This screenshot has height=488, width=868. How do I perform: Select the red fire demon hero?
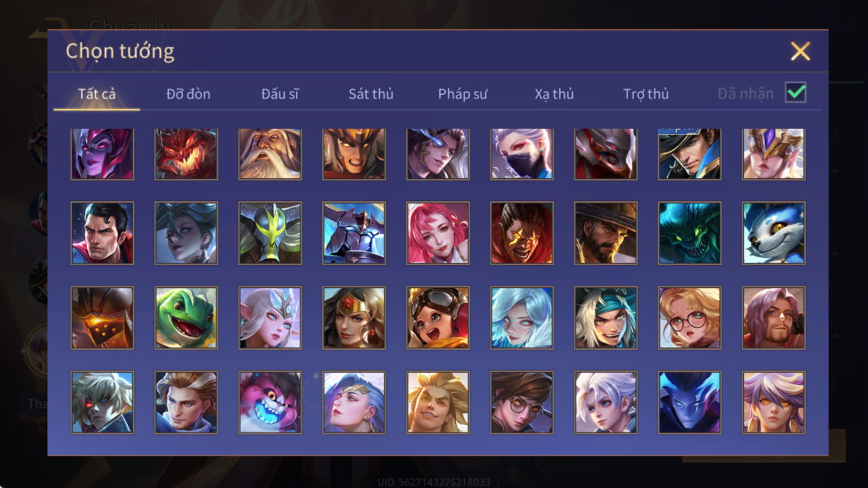pos(186,154)
